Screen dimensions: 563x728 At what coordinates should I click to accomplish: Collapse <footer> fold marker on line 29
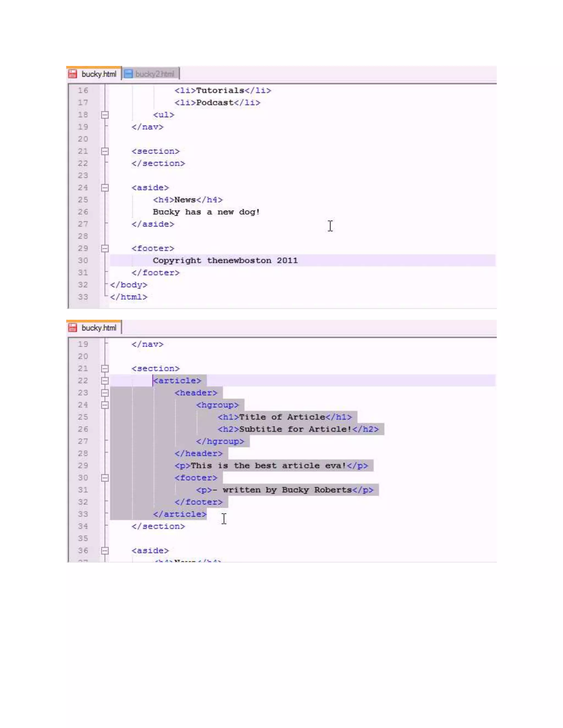[105, 248]
